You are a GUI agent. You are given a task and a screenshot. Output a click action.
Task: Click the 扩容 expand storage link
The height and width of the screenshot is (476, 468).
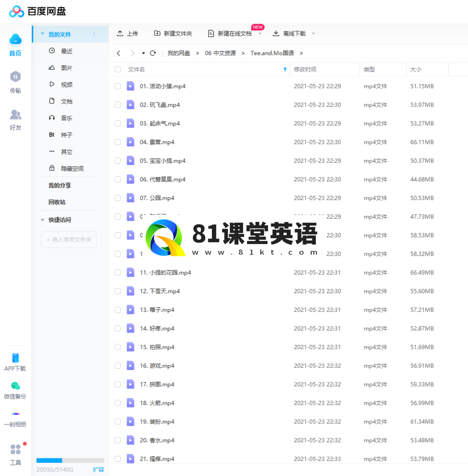[x=98, y=469]
